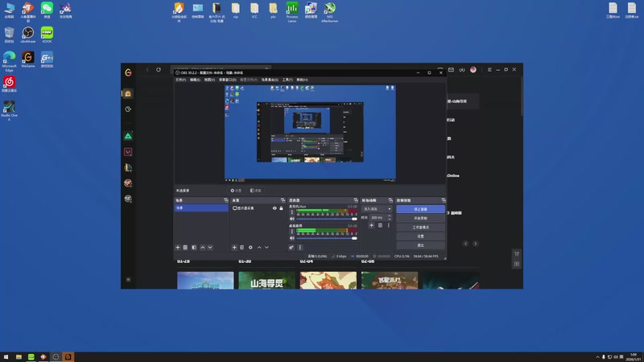Toggle visibility eye of Display Capture source
The width and height of the screenshot is (644, 362).
click(x=275, y=208)
